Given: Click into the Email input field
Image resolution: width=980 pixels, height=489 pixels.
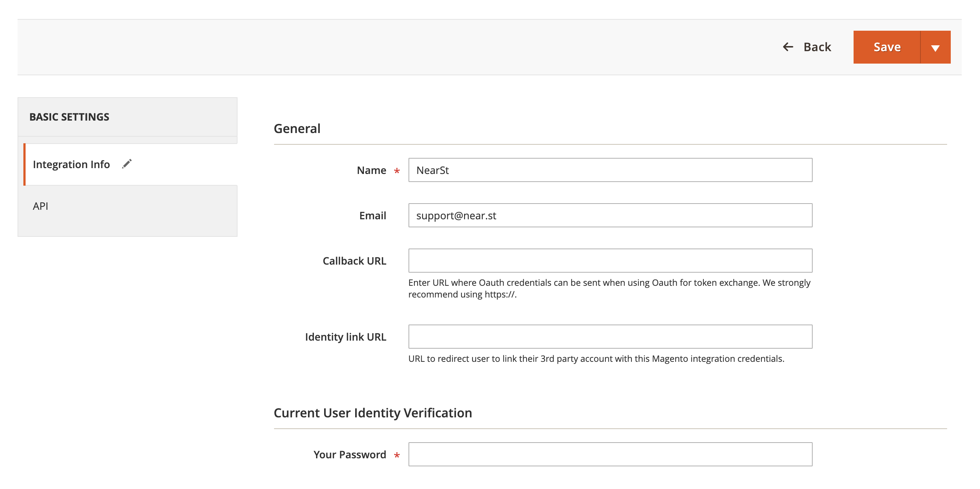Looking at the screenshot, I should (610, 215).
